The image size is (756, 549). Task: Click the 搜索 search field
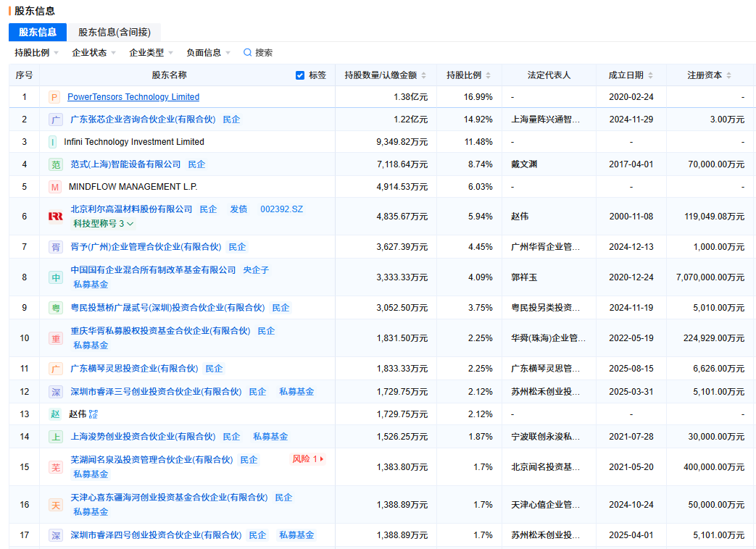[258, 52]
